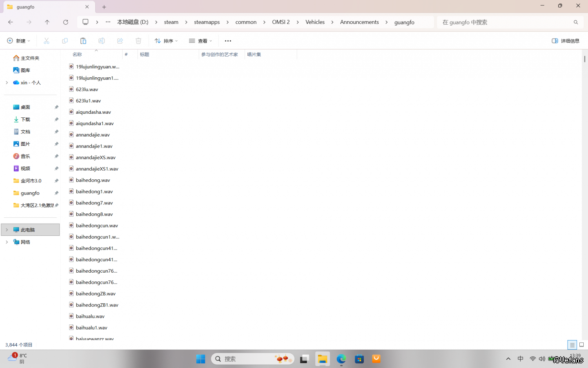Expand the 网络 tree node
This screenshot has height=368, width=588.
click(x=7, y=242)
